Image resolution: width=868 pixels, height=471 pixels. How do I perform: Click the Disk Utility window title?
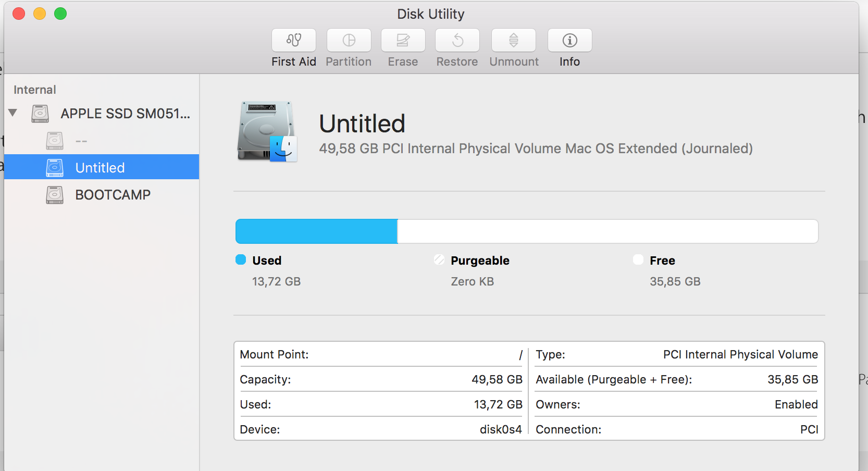click(430, 14)
